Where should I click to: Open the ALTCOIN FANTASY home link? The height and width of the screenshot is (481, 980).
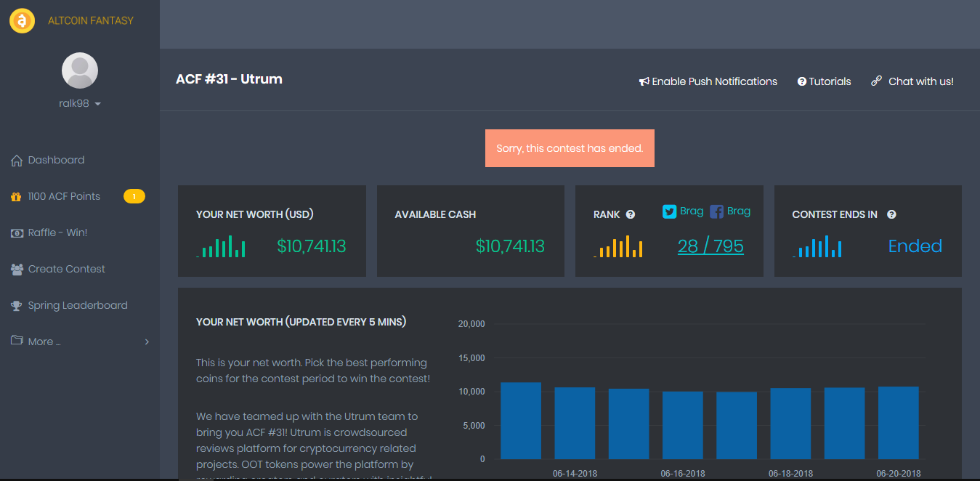(x=91, y=21)
